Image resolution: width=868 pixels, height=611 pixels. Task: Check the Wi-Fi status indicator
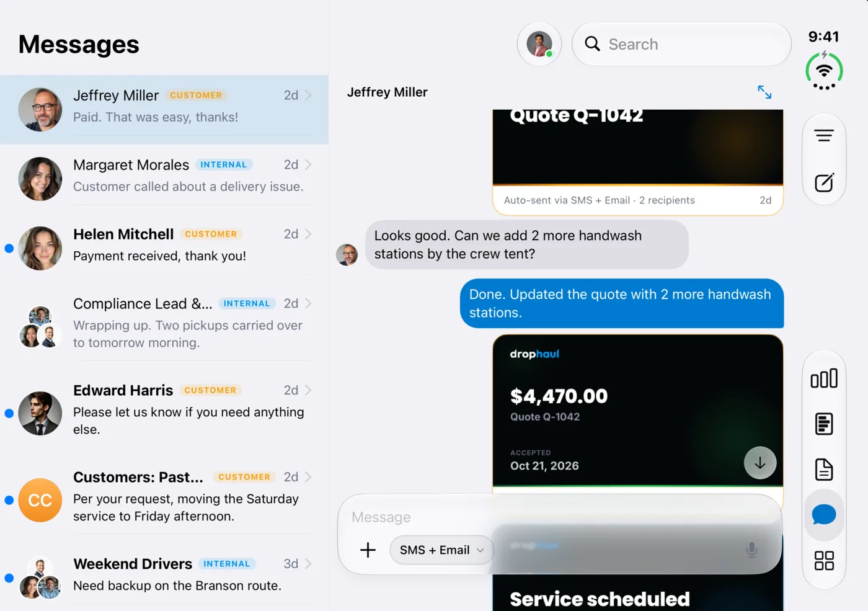coord(824,71)
